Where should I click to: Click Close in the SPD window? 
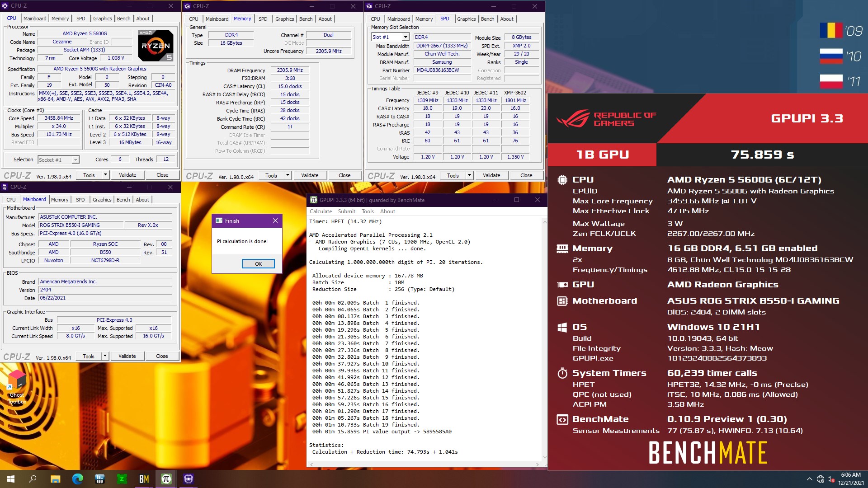pos(526,175)
